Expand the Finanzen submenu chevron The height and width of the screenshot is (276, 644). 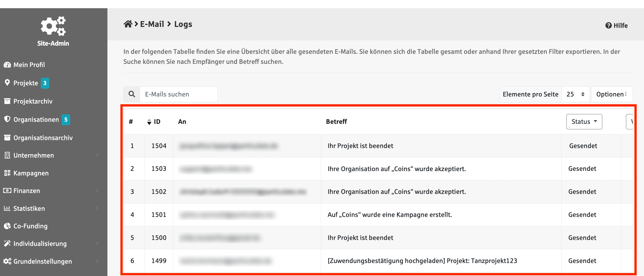(x=97, y=190)
